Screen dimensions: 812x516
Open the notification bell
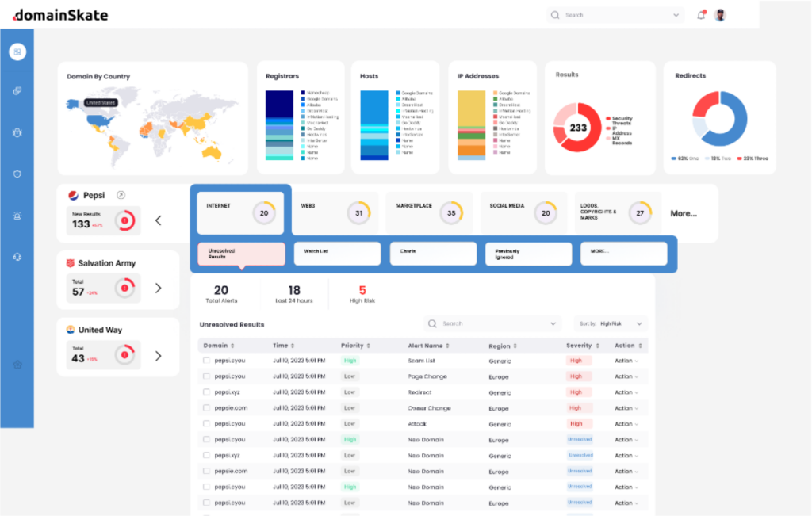(701, 15)
